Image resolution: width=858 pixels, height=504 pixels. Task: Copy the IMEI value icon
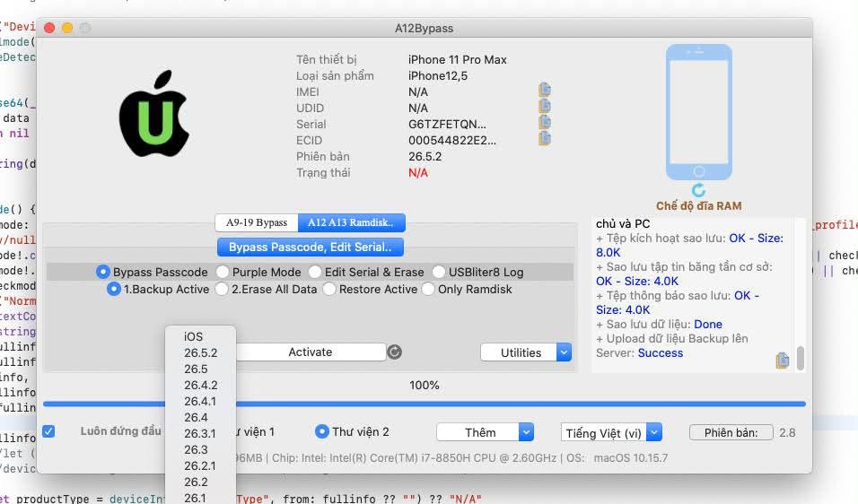[545, 90]
